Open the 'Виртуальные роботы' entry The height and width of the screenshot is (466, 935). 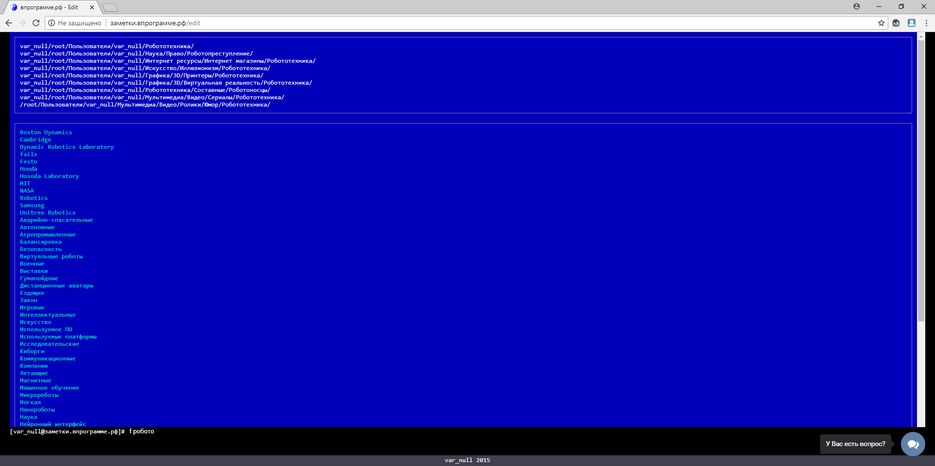click(x=51, y=257)
